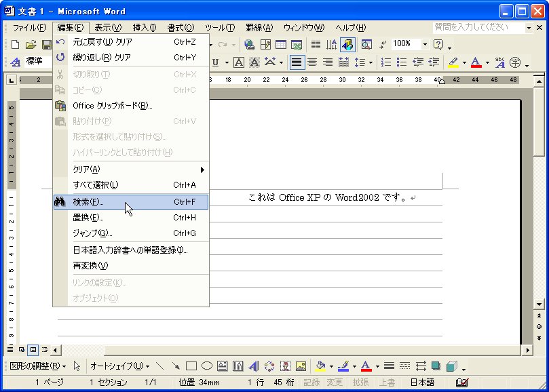
Task: Toggle Character Border icon
Action: (239, 62)
